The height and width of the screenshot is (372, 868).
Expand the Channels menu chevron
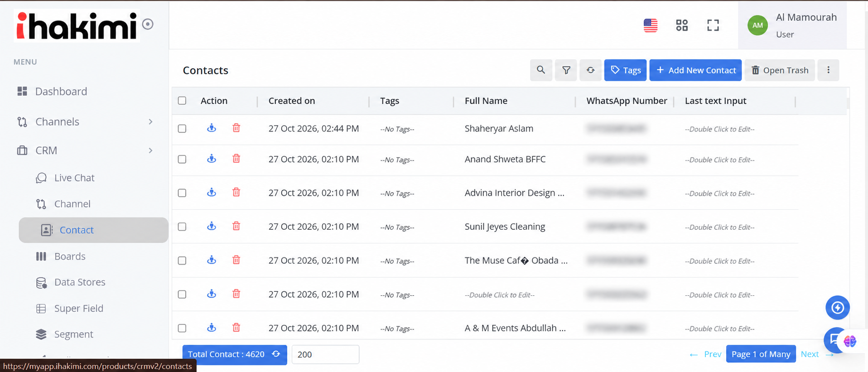tap(150, 122)
